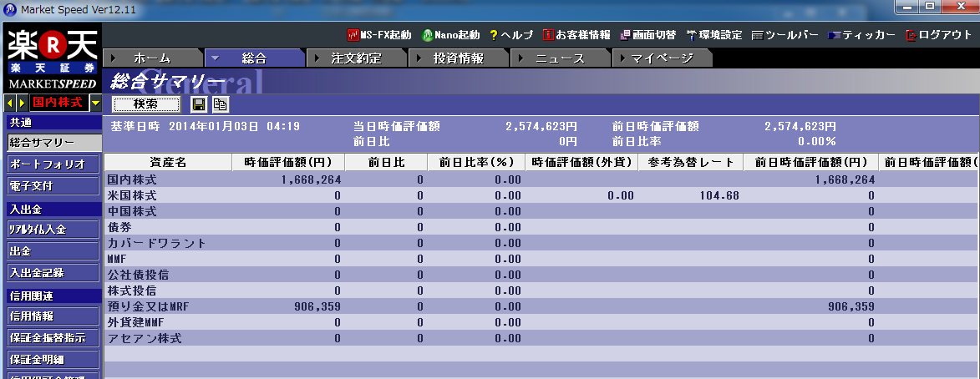Click the 参考為替レート column header
The height and width of the screenshot is (379, 980).
691,162
